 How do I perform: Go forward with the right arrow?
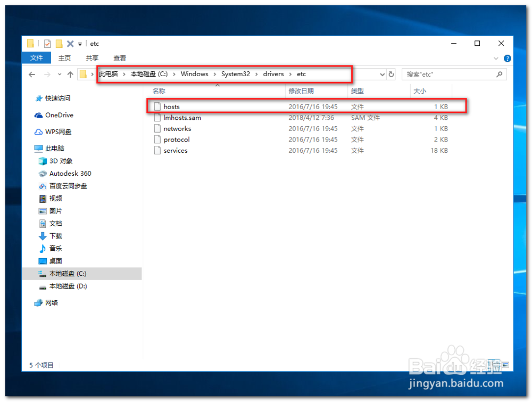47,75
